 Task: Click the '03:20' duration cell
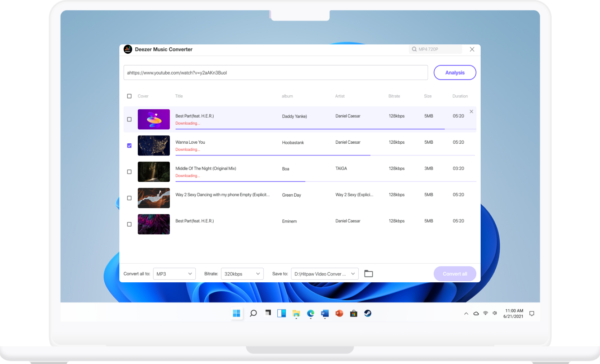[x=458, y=168]
